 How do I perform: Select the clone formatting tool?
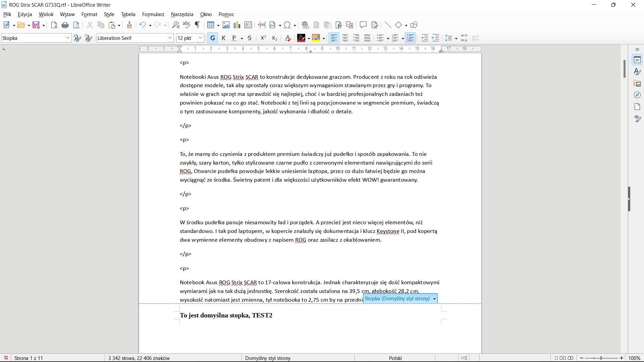point(129,25)
